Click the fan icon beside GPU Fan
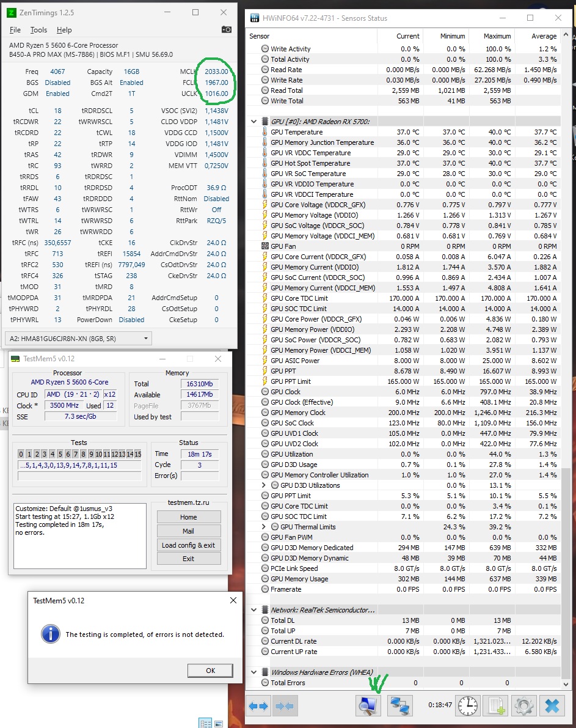This screenshot has width=576, height=728. [265, 246]
